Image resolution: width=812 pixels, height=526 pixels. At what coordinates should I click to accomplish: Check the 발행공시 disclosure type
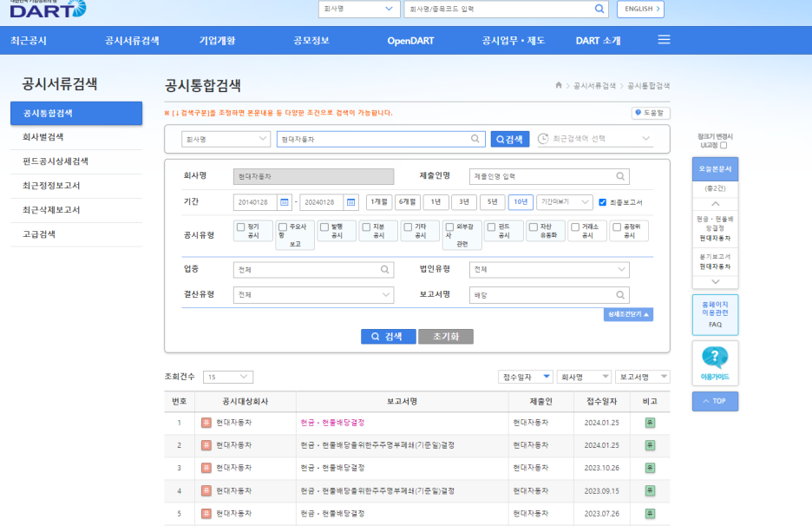[324, 227]
